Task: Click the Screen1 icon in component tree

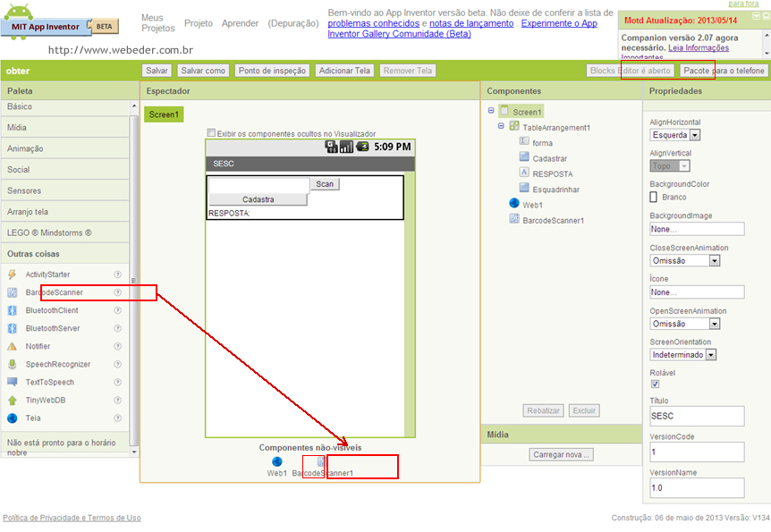Action: [x=504, y=111]
